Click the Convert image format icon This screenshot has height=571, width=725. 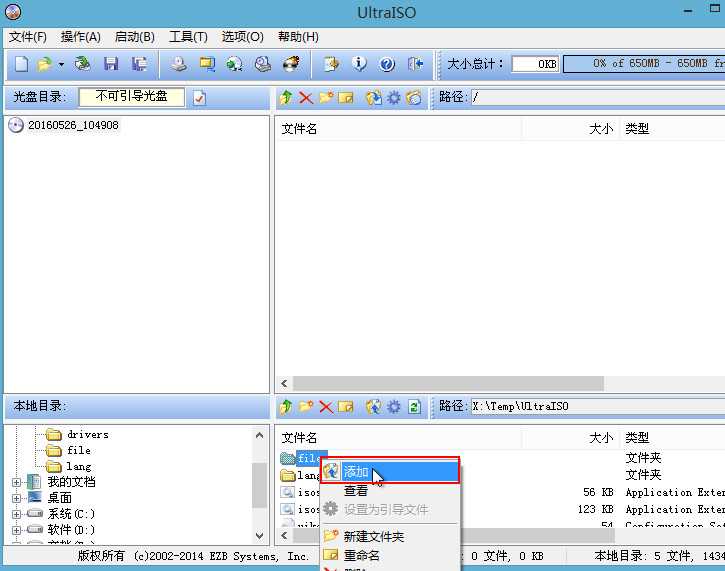(207, 64)
